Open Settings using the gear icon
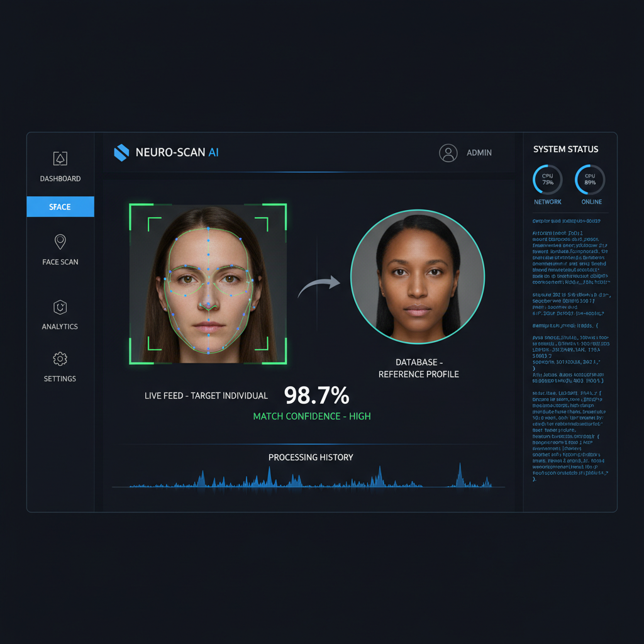Image resolution: width=644 pixels, height=644 pixels. 60,359
